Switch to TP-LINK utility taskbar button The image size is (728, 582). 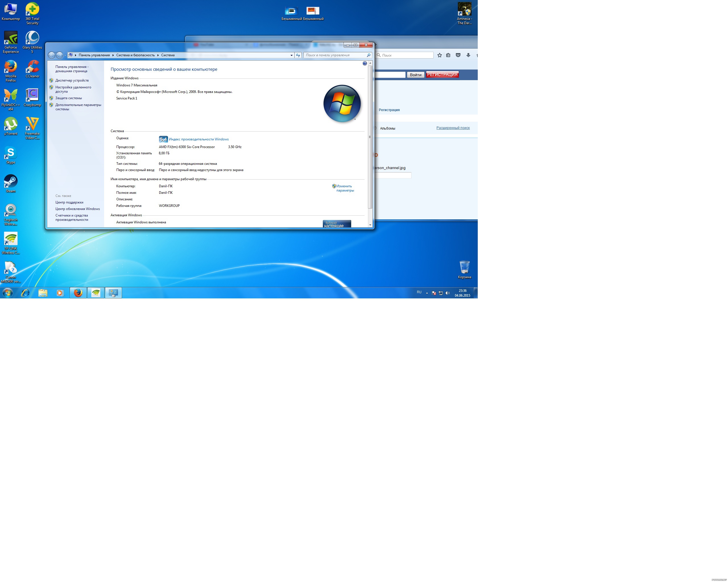tap(96, 293)
